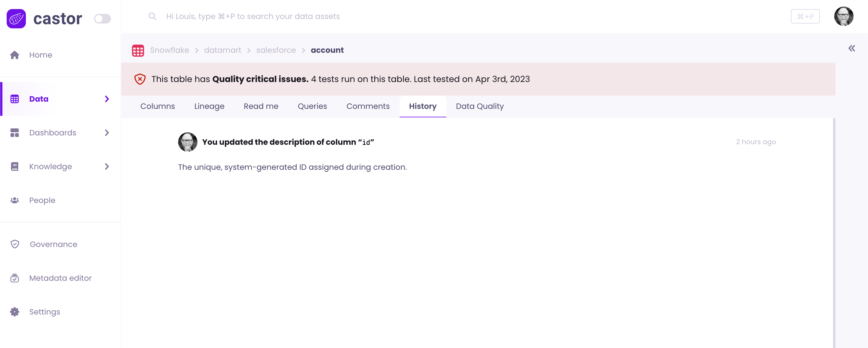868x348 pixels.
Task: Toggle the switch next to castor logo
Action: tap(102, 19)
